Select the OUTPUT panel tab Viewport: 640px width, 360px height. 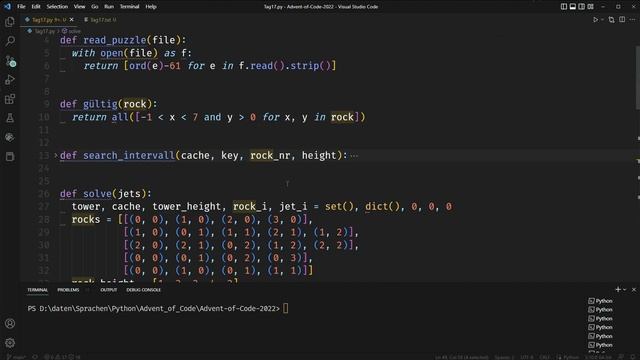[109, 290]
